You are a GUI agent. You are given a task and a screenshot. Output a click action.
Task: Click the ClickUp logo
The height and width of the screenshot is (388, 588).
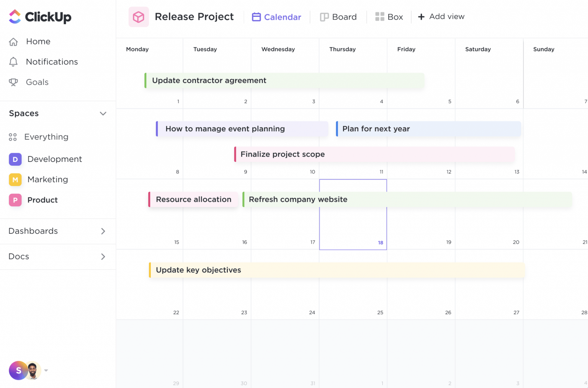tap(40, 16)
